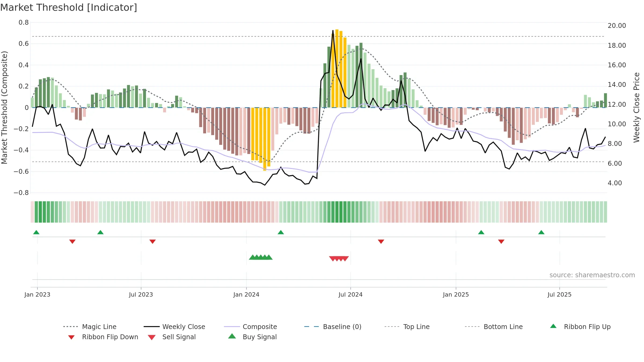Click the ribbon flip up marker near June 2025
Viewport: 644px width, 362px height.
[541, 232]
